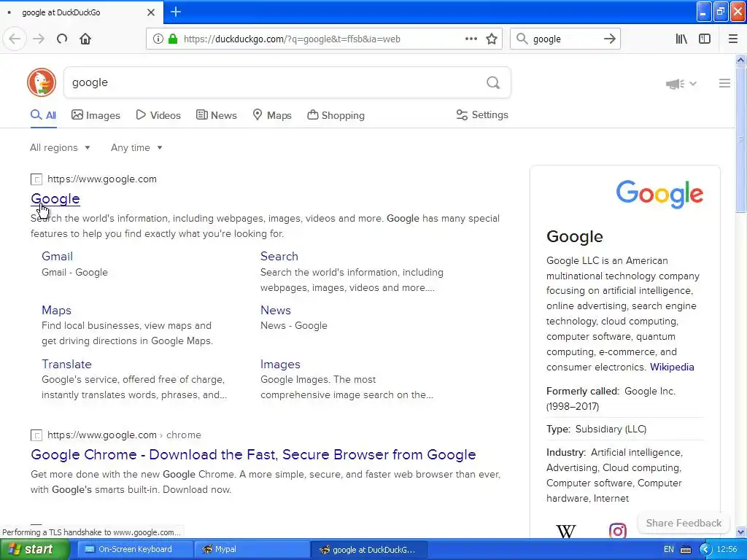Switch to Maps search tab
Viewport: 747px width, 560px height.
(x=272, y=115)
